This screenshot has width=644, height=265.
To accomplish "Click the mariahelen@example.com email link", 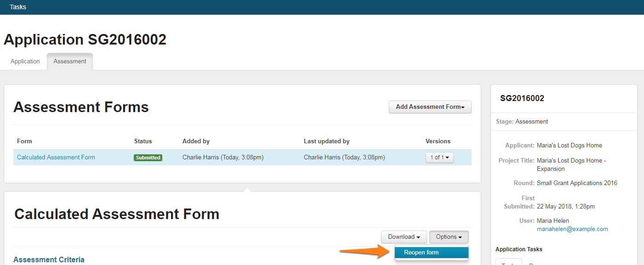I will click(x=572, y=229).
